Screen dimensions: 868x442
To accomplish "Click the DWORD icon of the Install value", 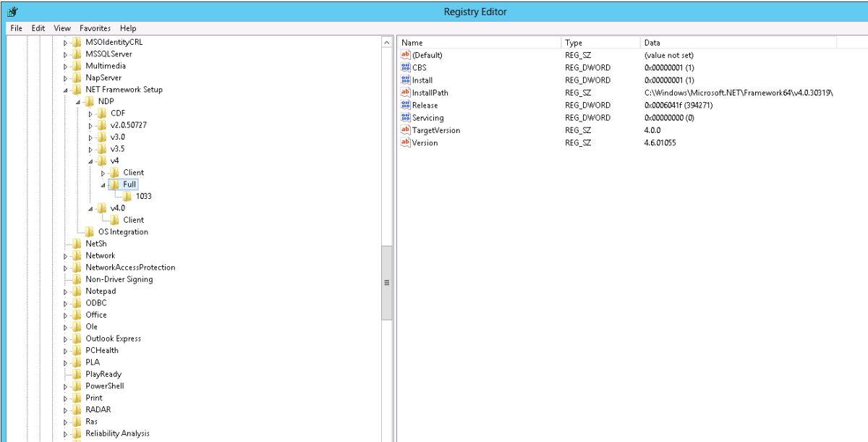I will (405, 80).
